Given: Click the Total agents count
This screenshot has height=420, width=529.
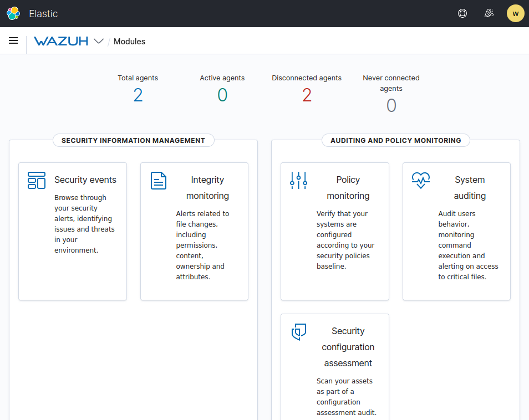Looking at the screenshot, I should coord(138,95).
